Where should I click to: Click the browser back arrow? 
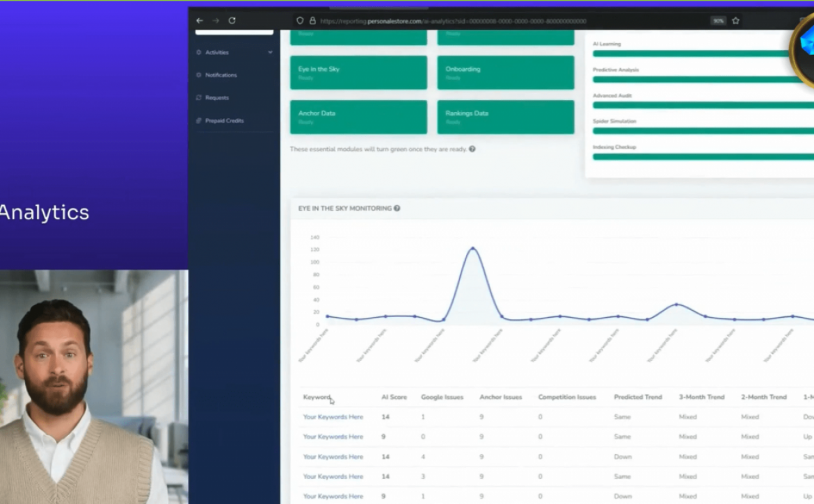[x=200, y=21]
